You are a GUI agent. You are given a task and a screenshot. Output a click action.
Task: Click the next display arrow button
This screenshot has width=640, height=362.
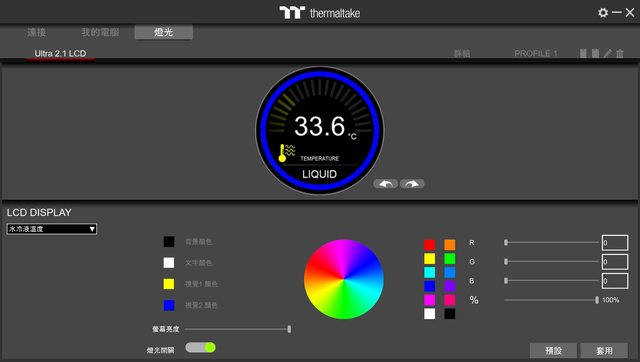pyautogui.click(x=412, y=184)
